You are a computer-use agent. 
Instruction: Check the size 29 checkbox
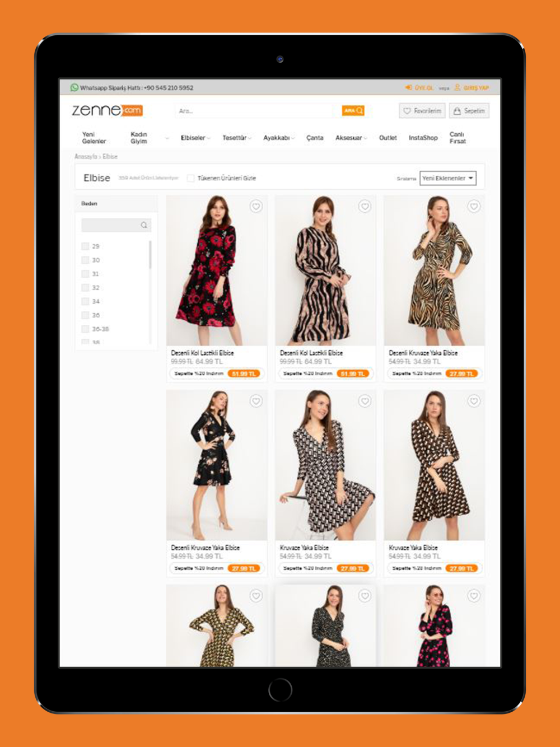tap(85, 246)
